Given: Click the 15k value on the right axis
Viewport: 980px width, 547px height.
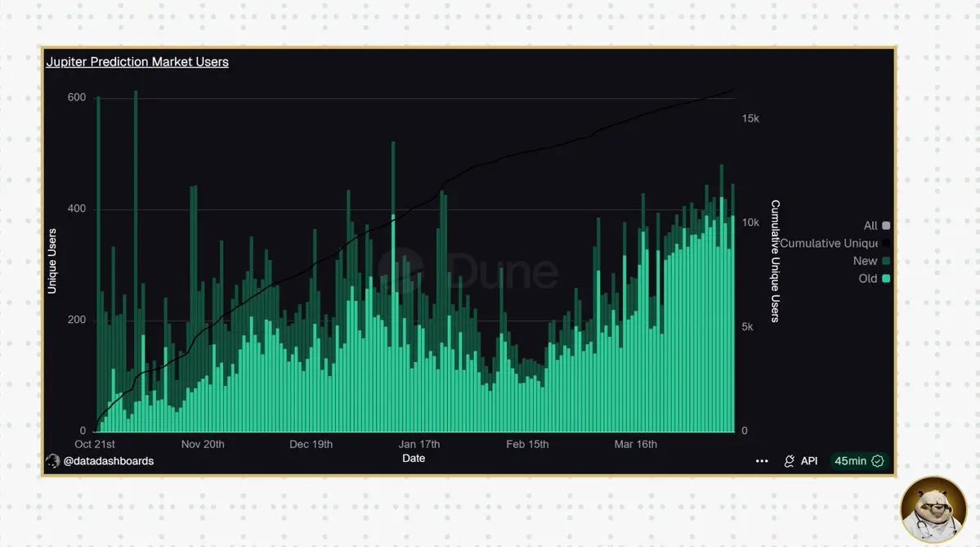Looking at the screenshot, I should 750,119.
